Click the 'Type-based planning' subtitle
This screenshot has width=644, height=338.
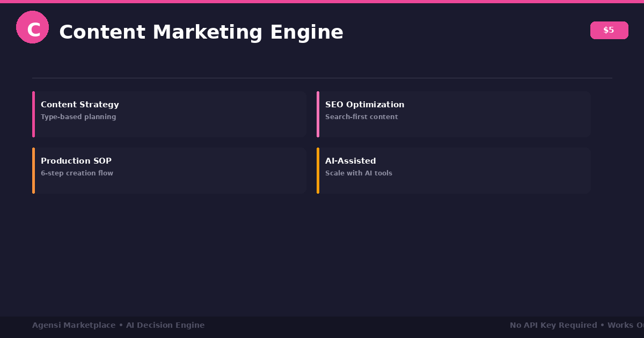click(78, 117)
